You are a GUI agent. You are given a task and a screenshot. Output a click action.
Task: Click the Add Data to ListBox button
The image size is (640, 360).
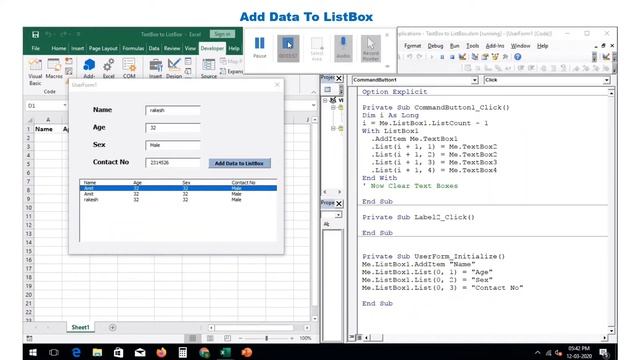(x=240, y=163)
